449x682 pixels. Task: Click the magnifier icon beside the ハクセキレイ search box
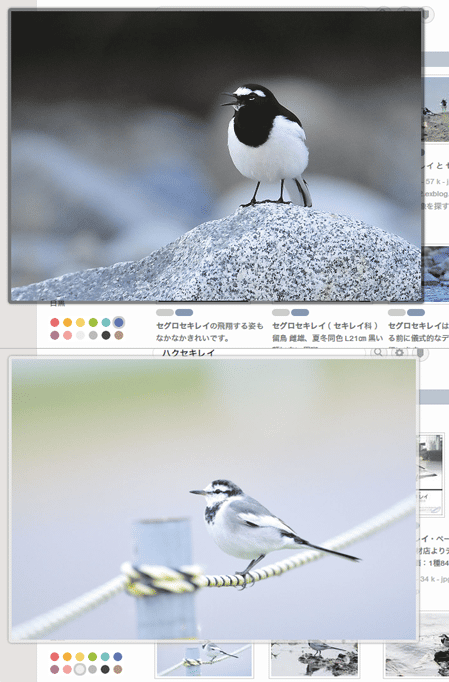[378, 352]
